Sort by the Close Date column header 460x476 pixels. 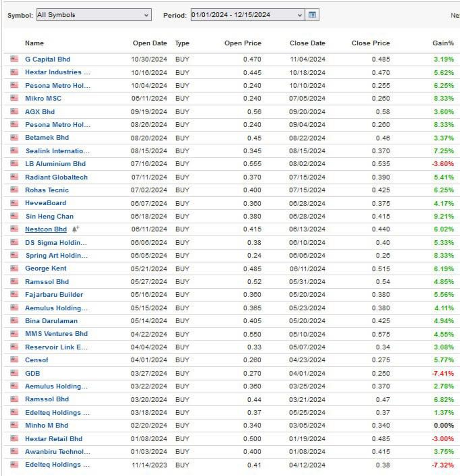click(307, 43)
